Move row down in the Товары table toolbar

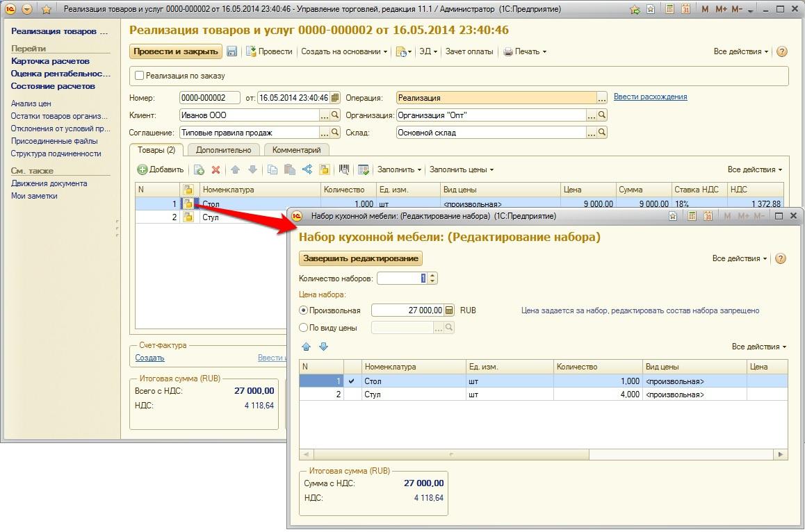click(x=252, y=169)
